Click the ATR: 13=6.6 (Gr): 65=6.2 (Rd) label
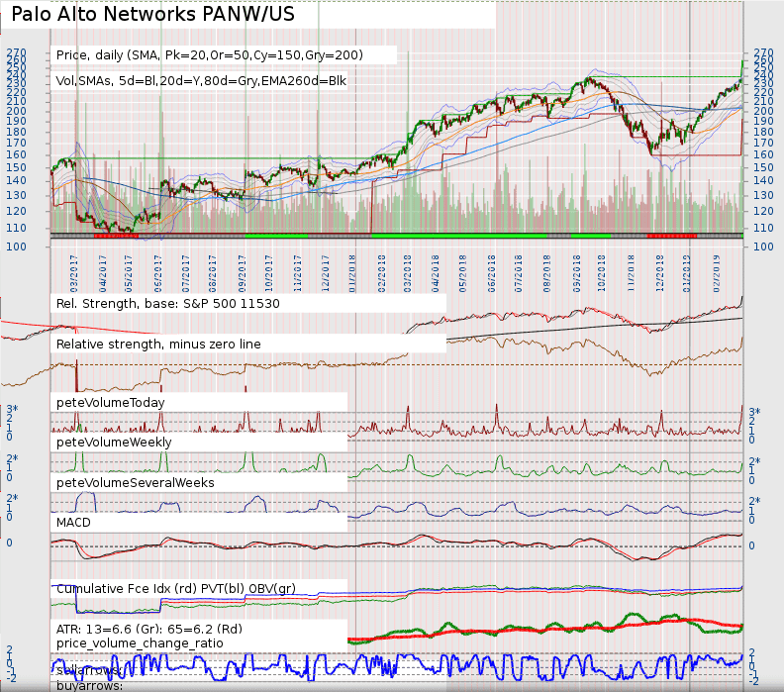 coord(149,629)
